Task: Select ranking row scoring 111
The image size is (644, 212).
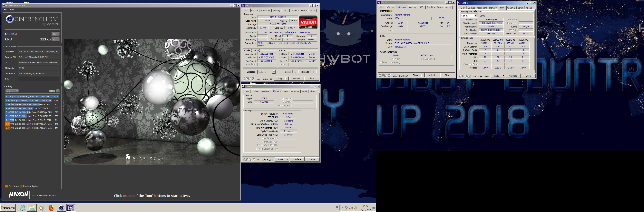Action: pyautogui.click(x=32, y=128)
